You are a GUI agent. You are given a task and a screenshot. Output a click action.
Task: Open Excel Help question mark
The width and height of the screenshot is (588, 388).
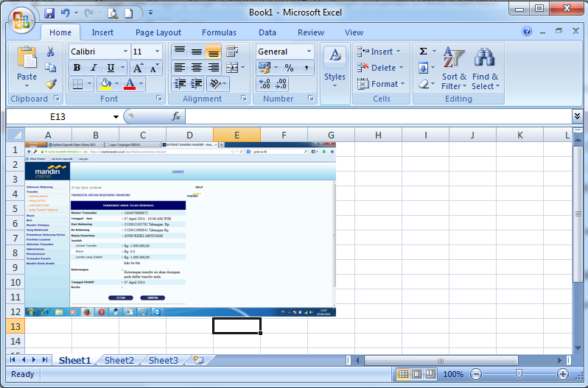point(527,31)
